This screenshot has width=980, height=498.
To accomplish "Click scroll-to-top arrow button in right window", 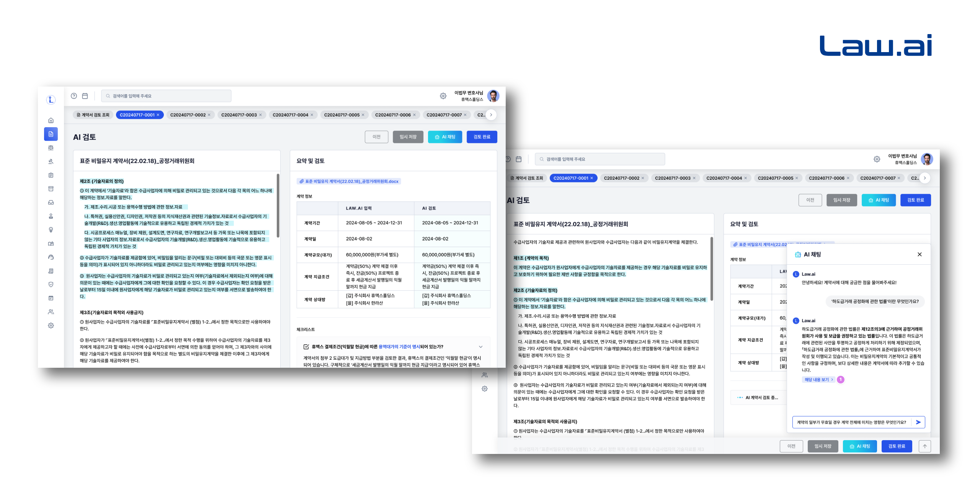I will coord(925,446).
